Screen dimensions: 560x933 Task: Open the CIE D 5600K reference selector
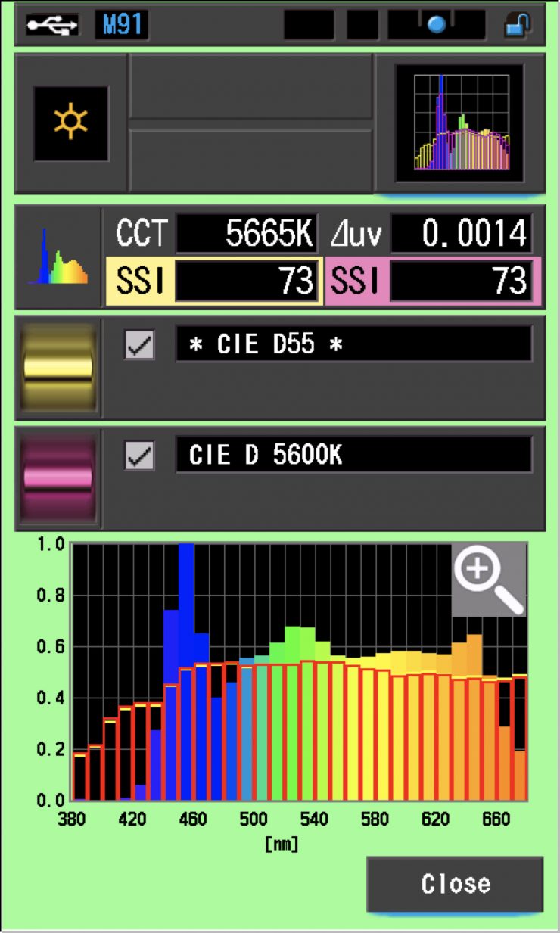pyautogui.click(x=353, y=455)
